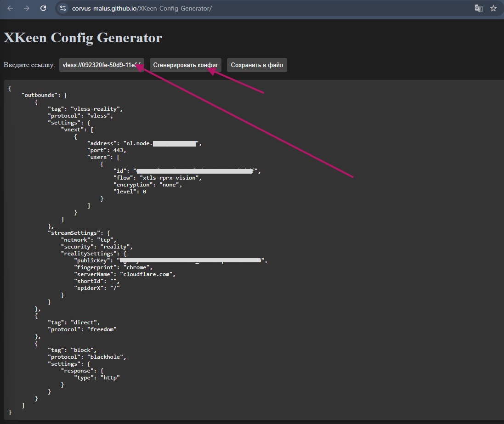This screenshot has width=504, height=424.
Task: Click the "vnext": [ line
Action: [x=77, y=130]
